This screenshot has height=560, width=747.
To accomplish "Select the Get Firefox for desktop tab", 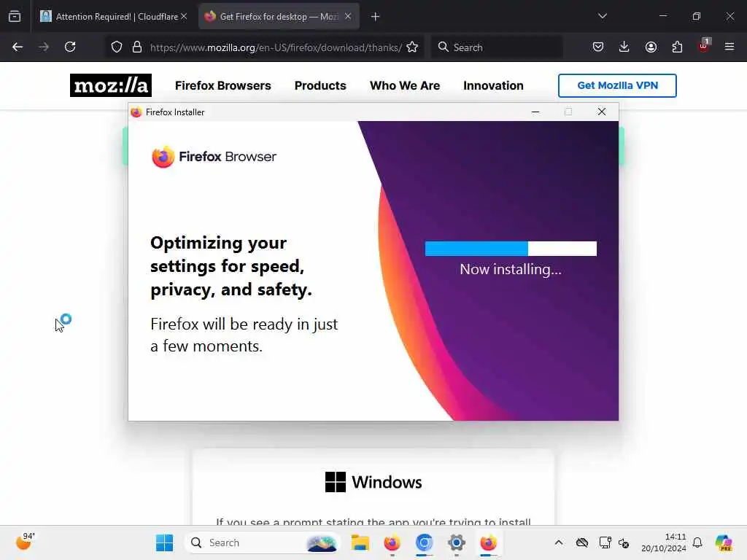I will pyautogui.click(x=279, y=16).
